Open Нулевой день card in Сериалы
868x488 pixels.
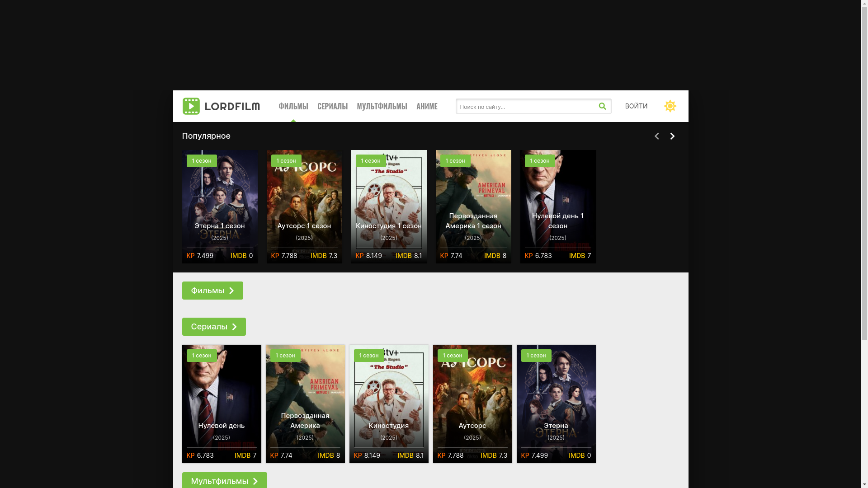(222, 404)
